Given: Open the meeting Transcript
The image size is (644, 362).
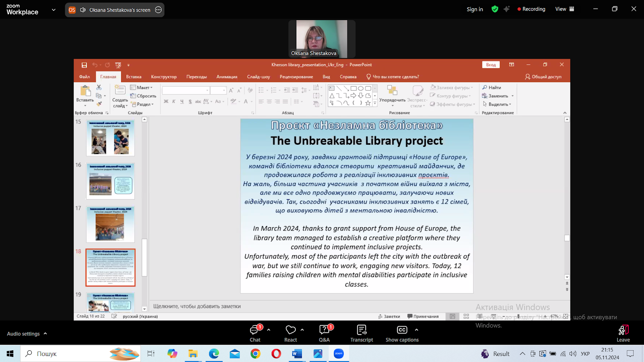Looking at the screenshot, I should pyautogui.click(x=361, y=333).
